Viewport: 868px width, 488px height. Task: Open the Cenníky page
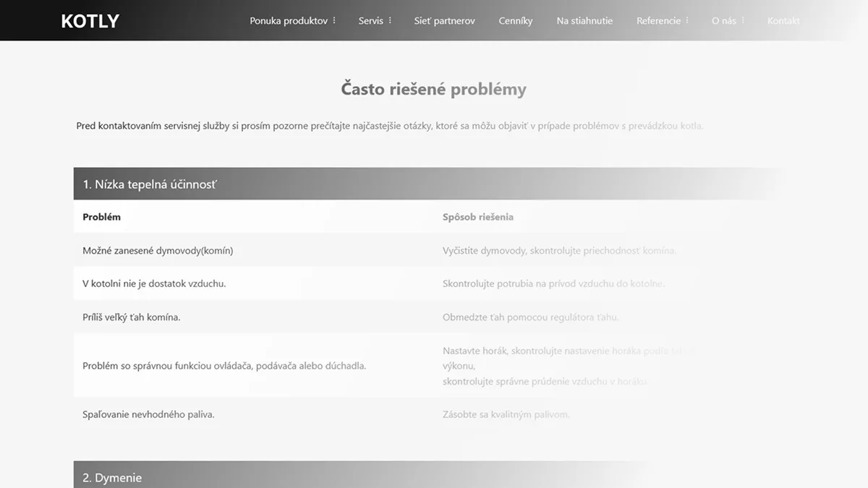point(515,21)
